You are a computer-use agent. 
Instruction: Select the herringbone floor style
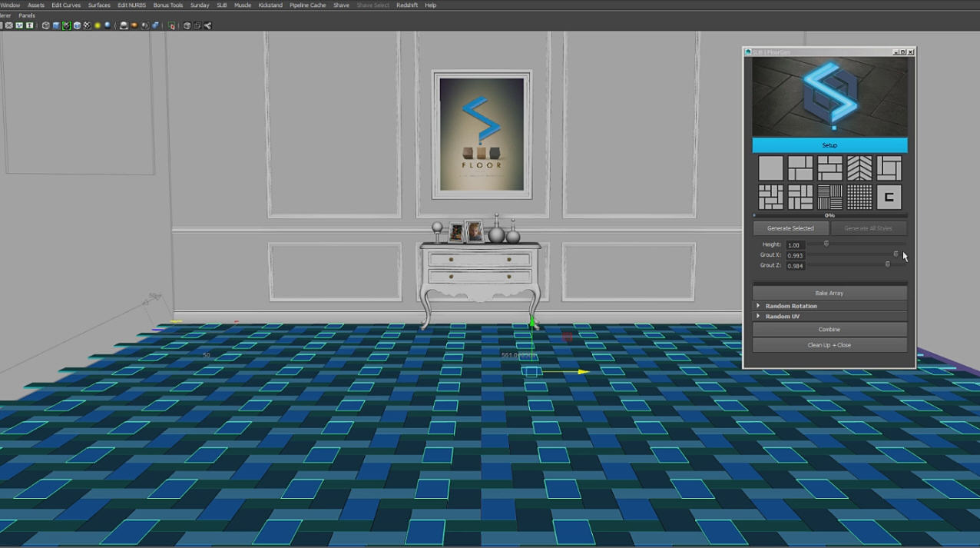[x=859, y=168]
